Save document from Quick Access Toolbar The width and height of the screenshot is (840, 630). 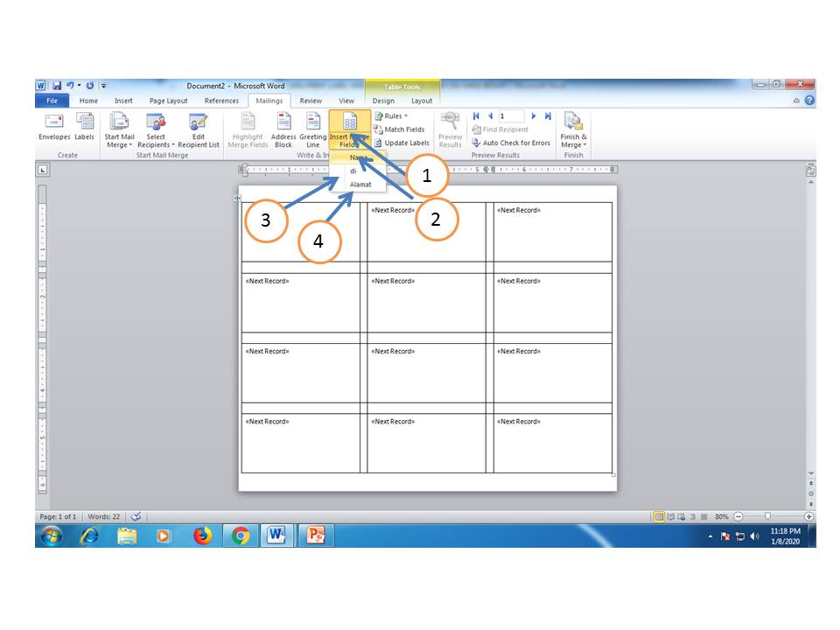click(x=57, y=86)
